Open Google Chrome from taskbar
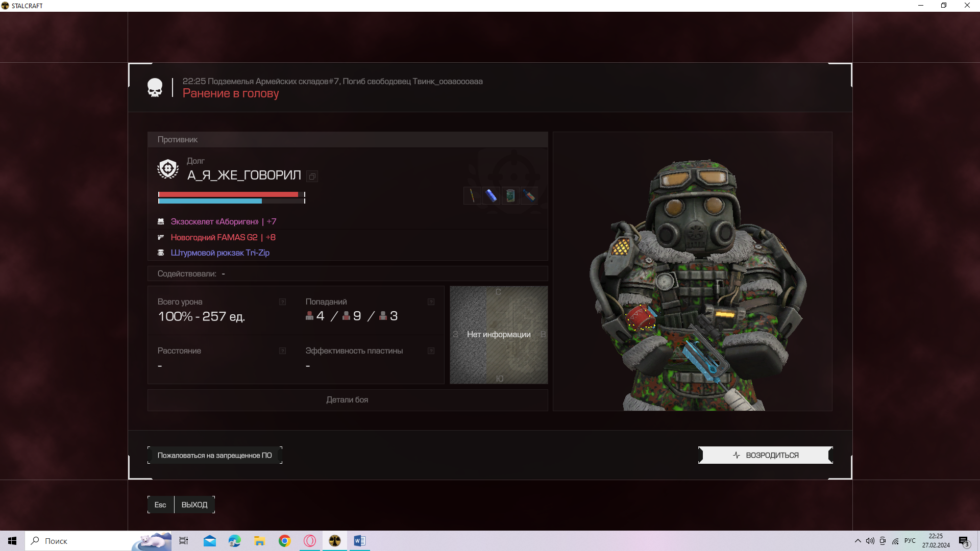 (284, 541)
